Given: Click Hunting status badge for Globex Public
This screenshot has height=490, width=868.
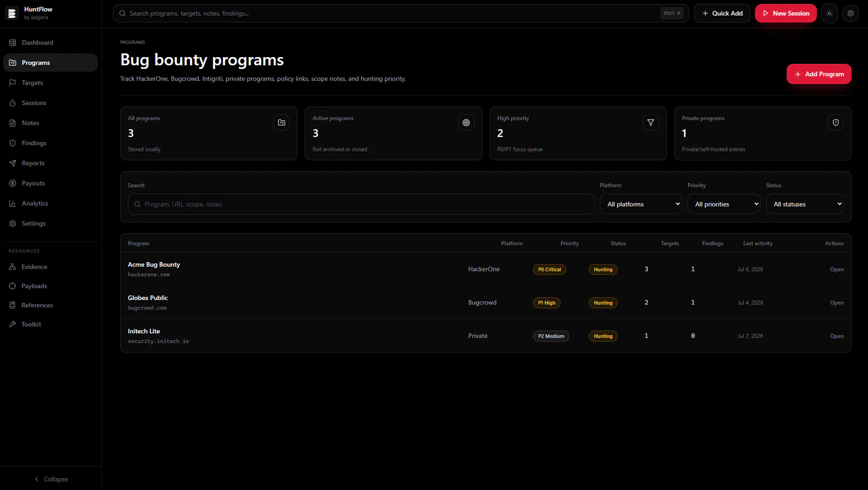Looking at the screenshot, I should (603, 303).
